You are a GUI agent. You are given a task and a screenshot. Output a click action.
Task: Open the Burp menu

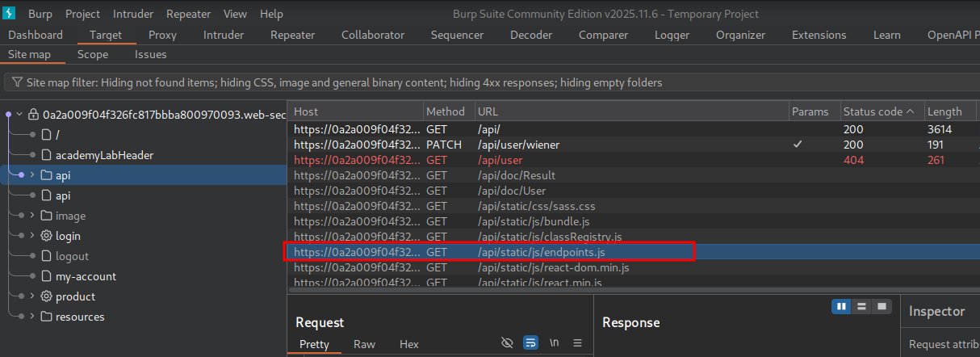(x=40, y=14)
